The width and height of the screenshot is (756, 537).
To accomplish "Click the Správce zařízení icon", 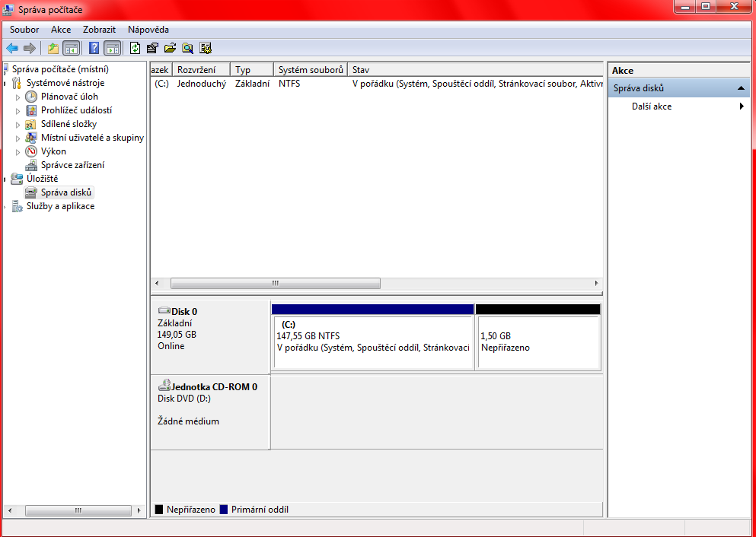I will pos(31,165).
